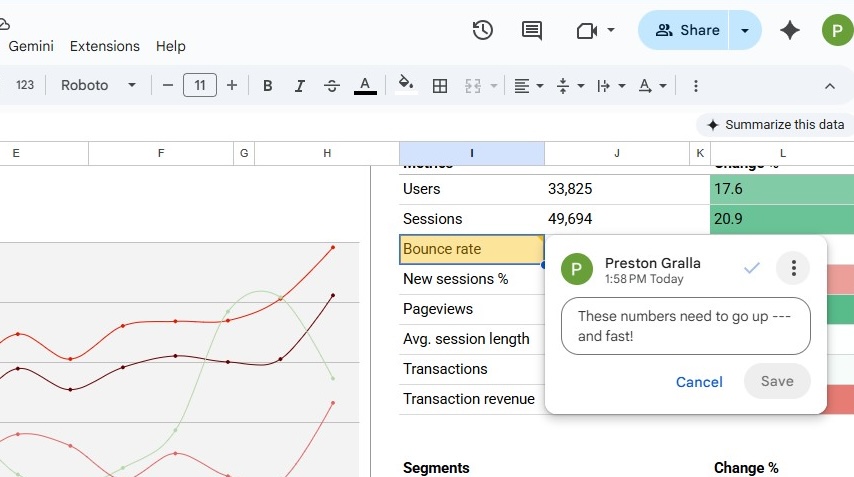This screenshot has height=477, width=854.
Task: Toggle strikethrough formatting
Action: click(x=332, y=85)
